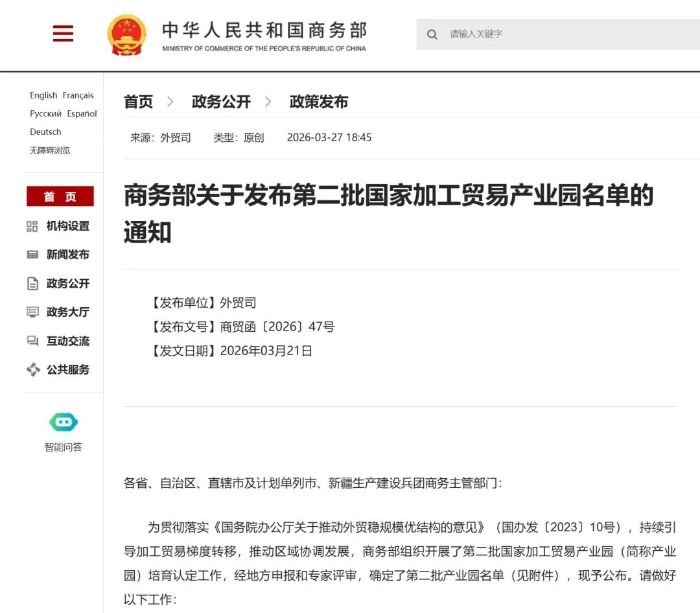Image resolution: width=700 pixels, height=613 pixels.
Task: Click the 互动交流 chat bubbles icon
Action: click(32, 341)
